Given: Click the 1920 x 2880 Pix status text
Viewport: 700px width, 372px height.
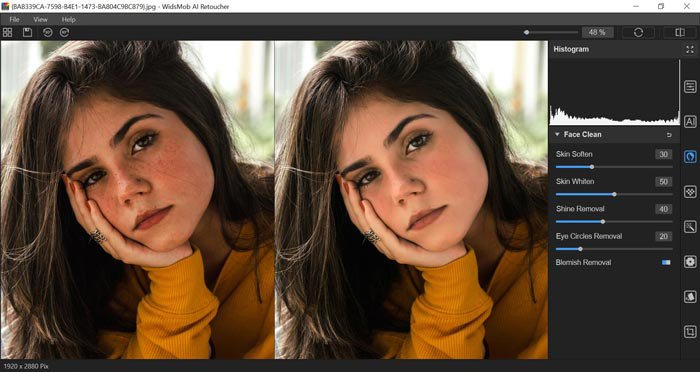Looking at the screenshot, I should tap(25, 366).
